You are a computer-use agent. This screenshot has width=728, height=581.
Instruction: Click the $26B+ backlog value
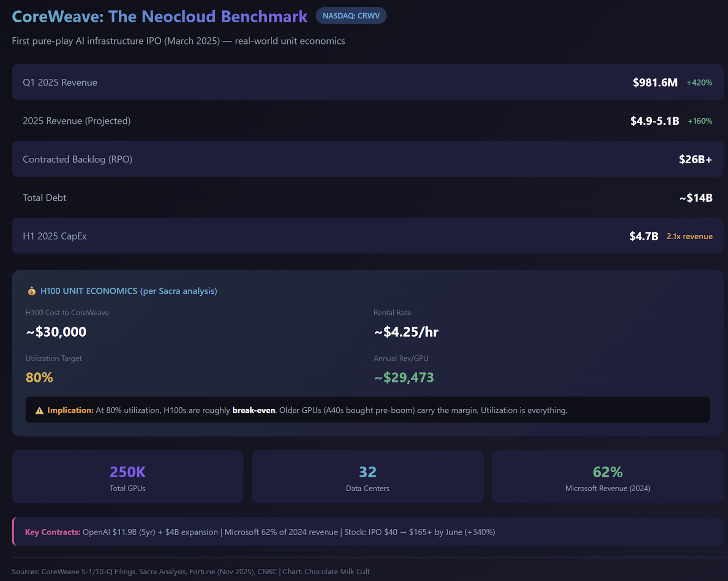[x=695, y=159]
